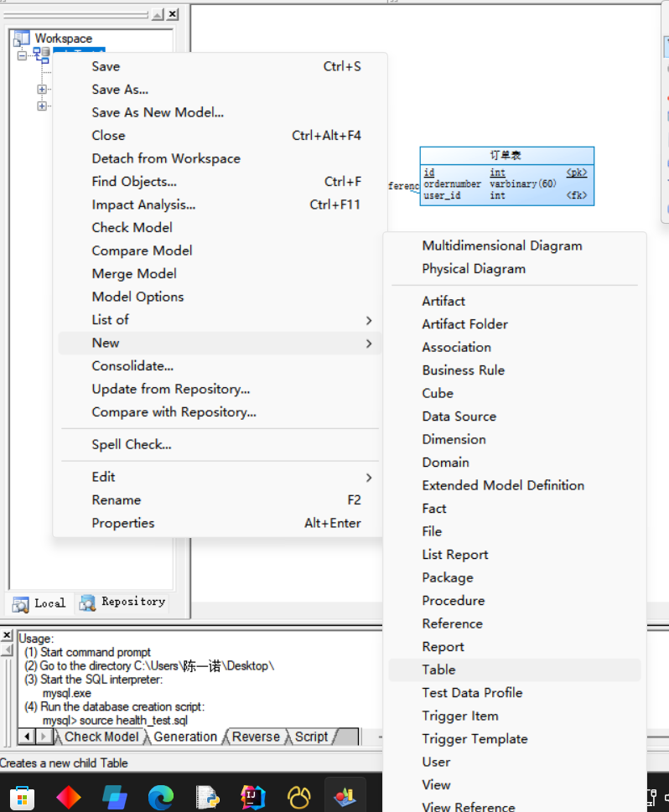Select the 订单表 table header in diagram
The height and width of the screenshot is (812, 669).
tap(506, 155)
